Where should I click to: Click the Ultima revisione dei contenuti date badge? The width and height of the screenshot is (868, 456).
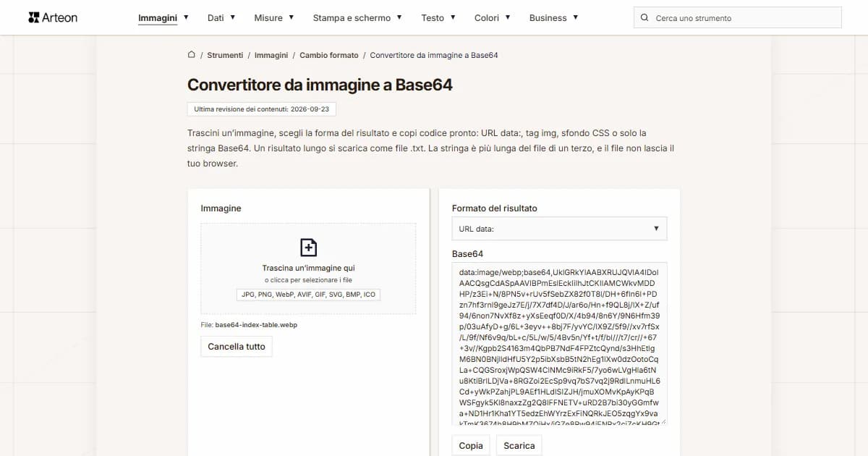click(261, 109)
